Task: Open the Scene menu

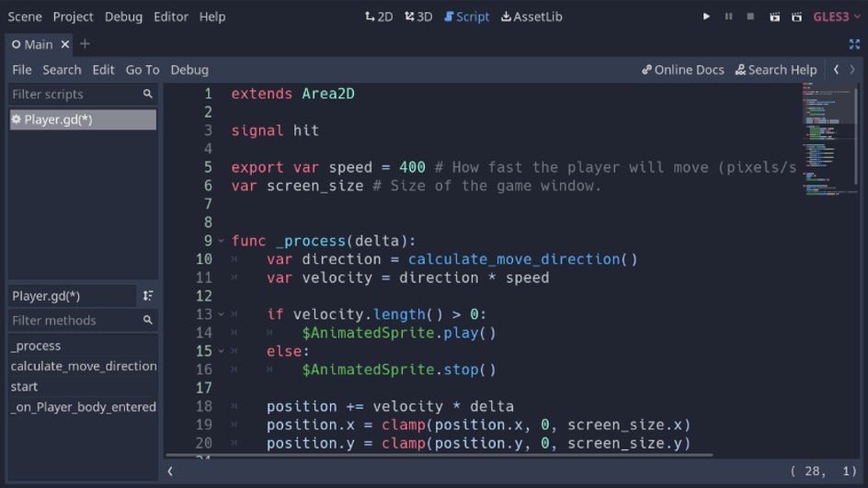Action: pos(25,17)
